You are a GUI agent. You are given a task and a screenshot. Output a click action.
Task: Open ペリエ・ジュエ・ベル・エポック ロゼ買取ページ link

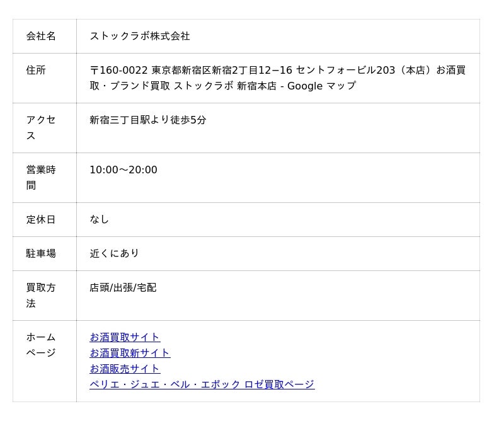pos(202,384)
